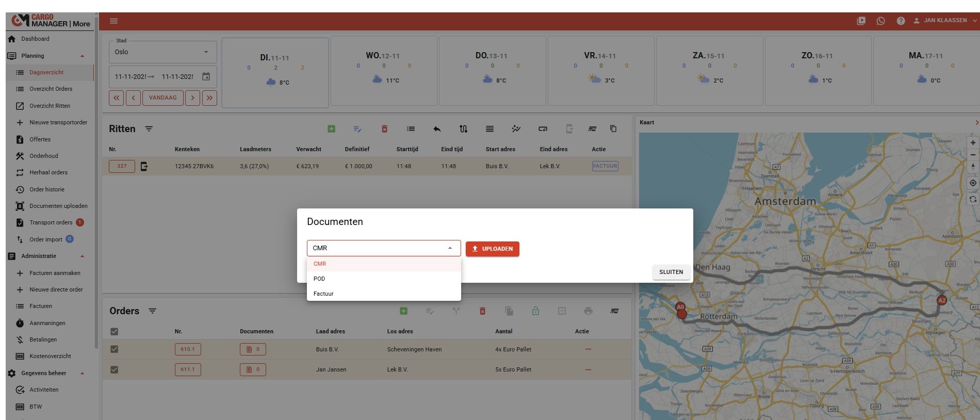Edit the selected rit with the pencil icon
Viewport: 980px width, 420px height.
pos(357,129)
